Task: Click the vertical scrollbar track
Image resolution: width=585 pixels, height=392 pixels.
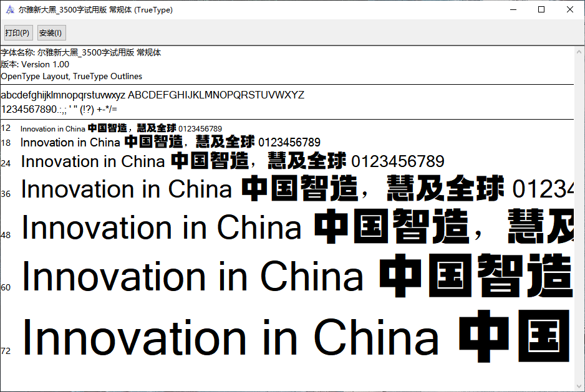Action: pyautogui.click(x=579, y=219)
